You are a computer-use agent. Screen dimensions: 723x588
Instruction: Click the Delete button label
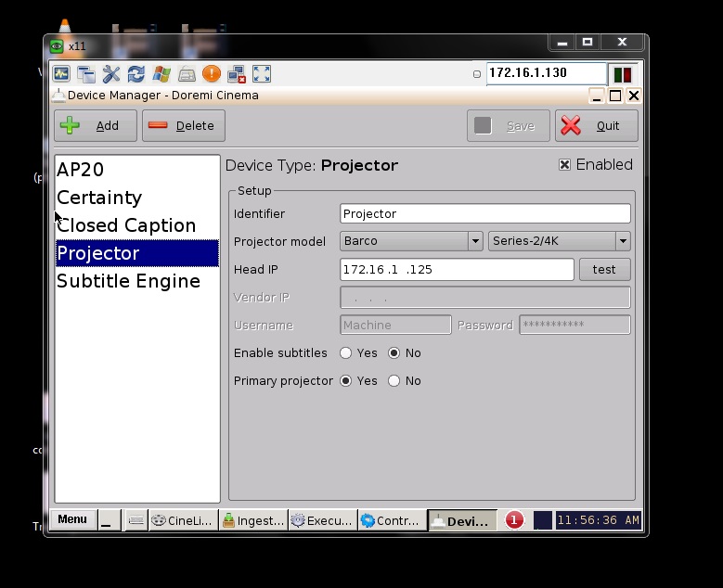coord(195,126)
